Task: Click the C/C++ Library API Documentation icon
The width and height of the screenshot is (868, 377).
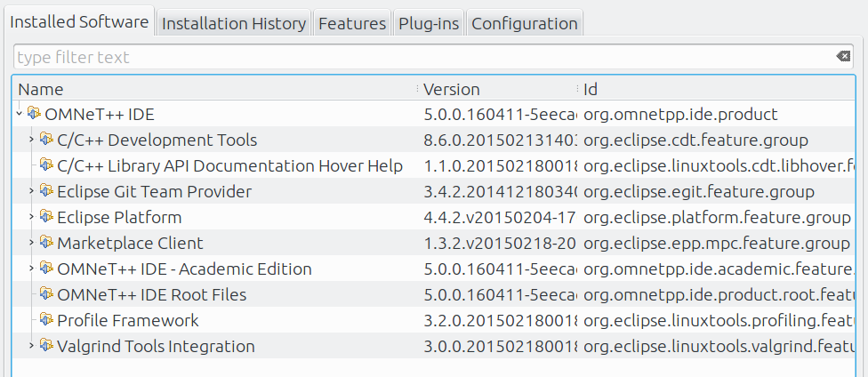Action: pos(46,165)
